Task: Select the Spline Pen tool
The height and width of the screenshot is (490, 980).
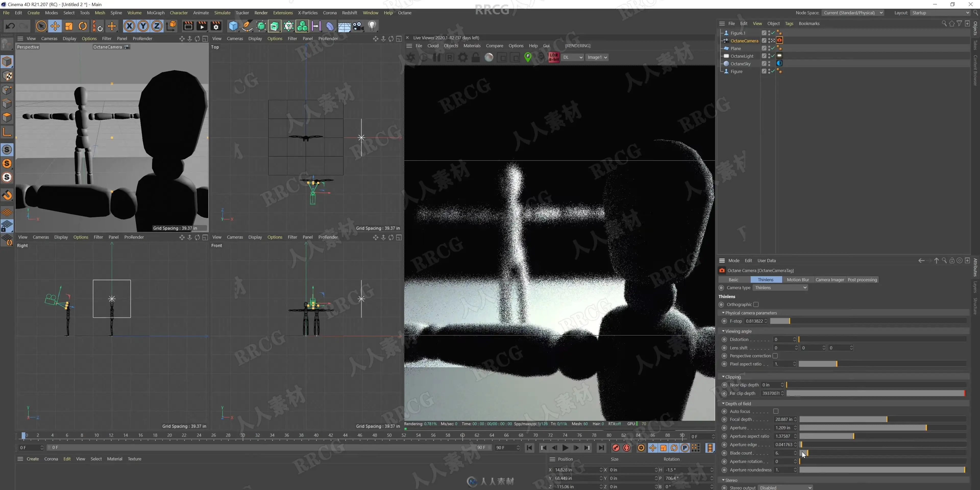Action: click(x=247, y=26)
